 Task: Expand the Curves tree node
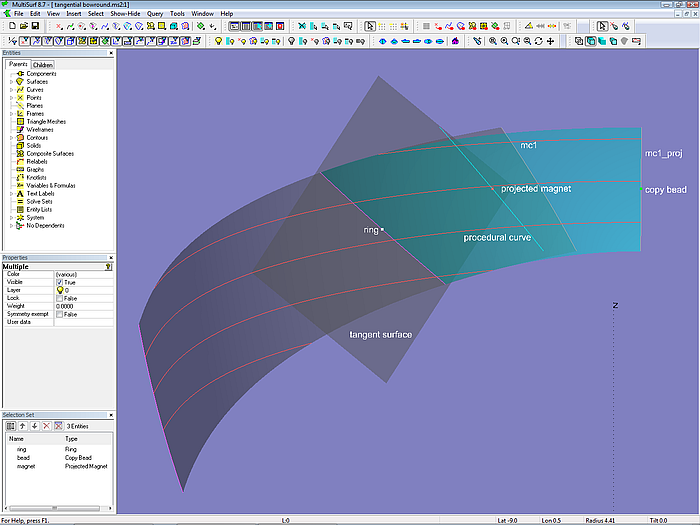[x=11, y=90]
